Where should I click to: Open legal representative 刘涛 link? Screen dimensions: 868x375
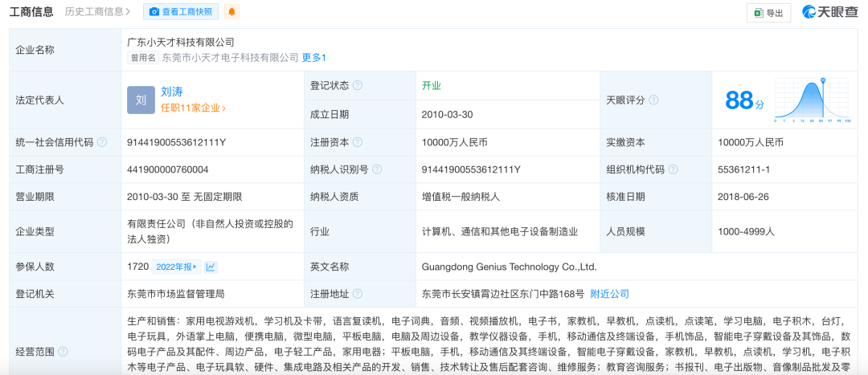(x=172, y=92)
